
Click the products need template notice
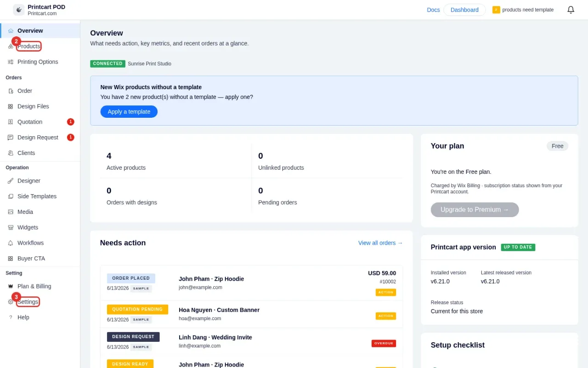tap(523, 10)
